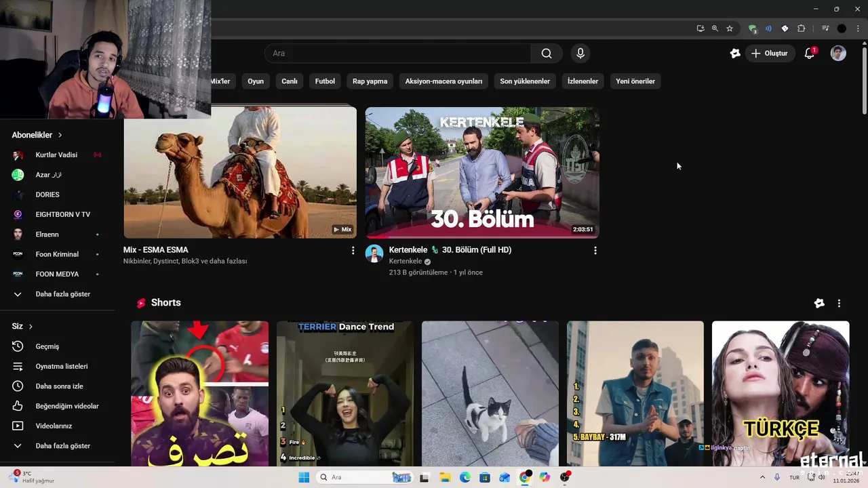Select Son yüklenenler filter chip

525,81
